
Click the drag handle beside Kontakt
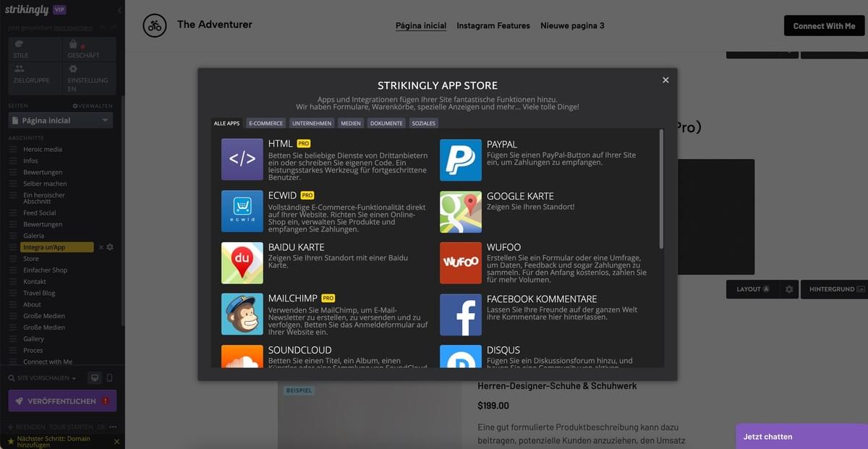(x=13, y=281)
